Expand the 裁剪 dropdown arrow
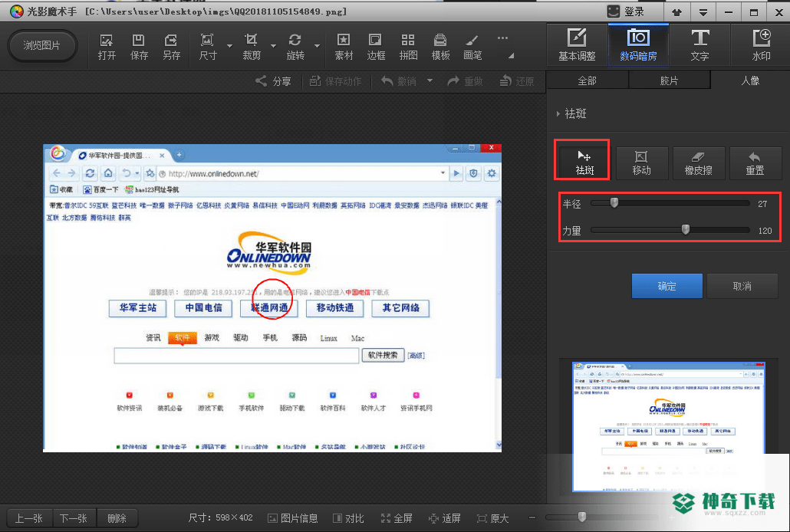 point(274,46)
